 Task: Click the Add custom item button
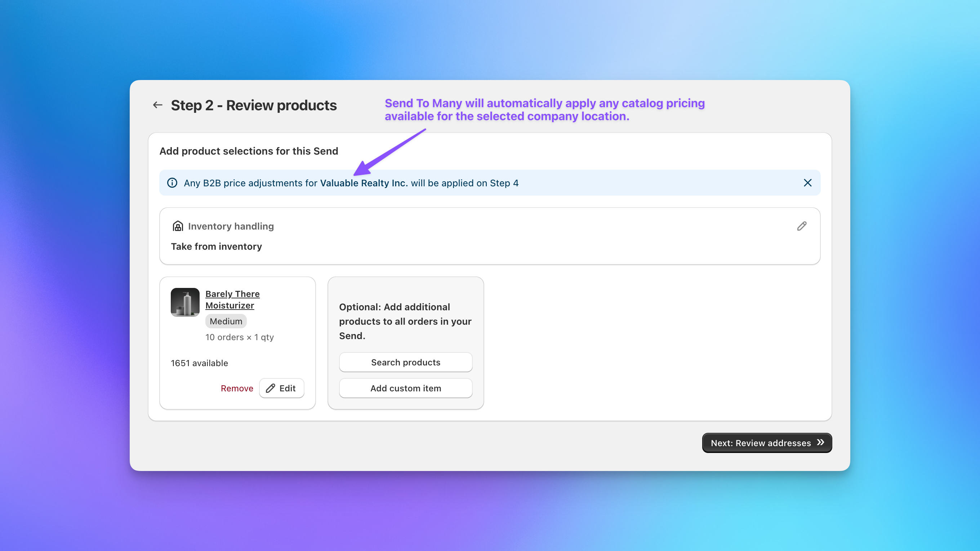tap(405, 388)
